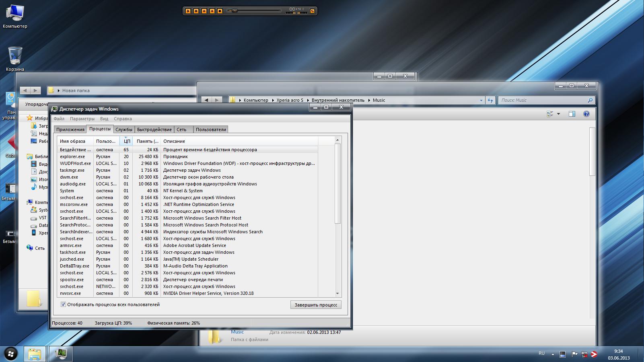Click the fast-forward button in the media player
This screenshot has height=362, width=644.
pyautogui.click(x=212, y=11)
